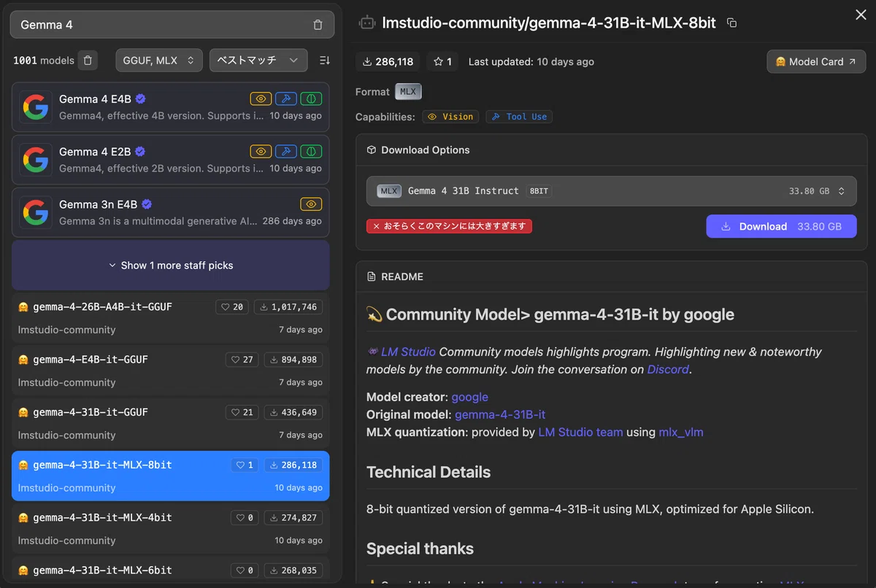This screenshot has width=876, height=588.
Task: Select gemma-4-31B-it-MLX-6bit in results
Action: tap(171, 569)
